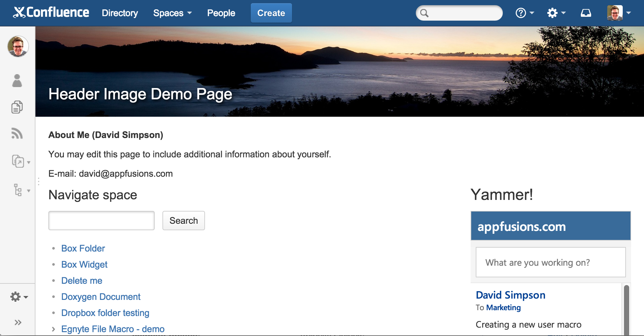The width and height of the screenshot is (644, 336).
Task: Open the Marketing group link
Action: pos(503,308)
